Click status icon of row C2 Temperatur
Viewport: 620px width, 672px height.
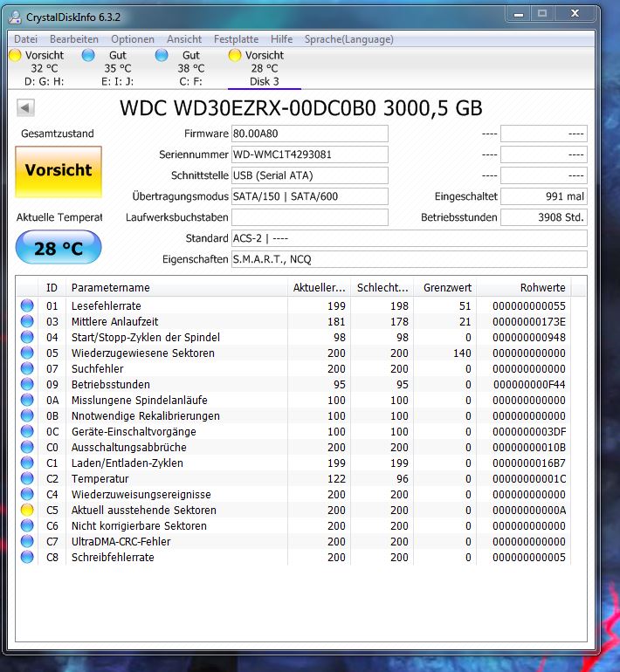pyautogui.click(x=27, y=479)
